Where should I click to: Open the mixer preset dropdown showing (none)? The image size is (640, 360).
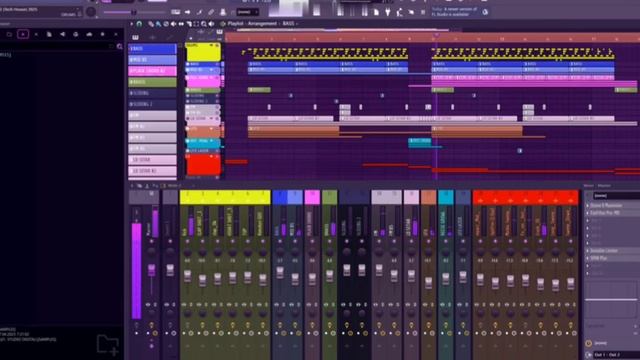(616, 196)
